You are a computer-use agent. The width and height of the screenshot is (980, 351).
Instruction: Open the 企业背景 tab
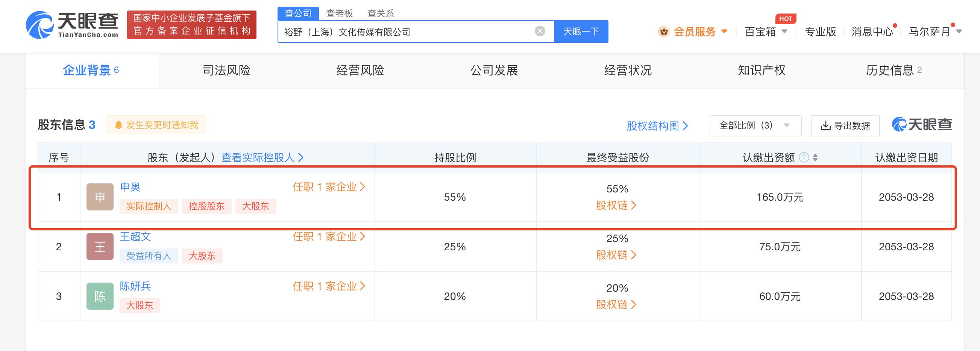[x=91, y=70]
